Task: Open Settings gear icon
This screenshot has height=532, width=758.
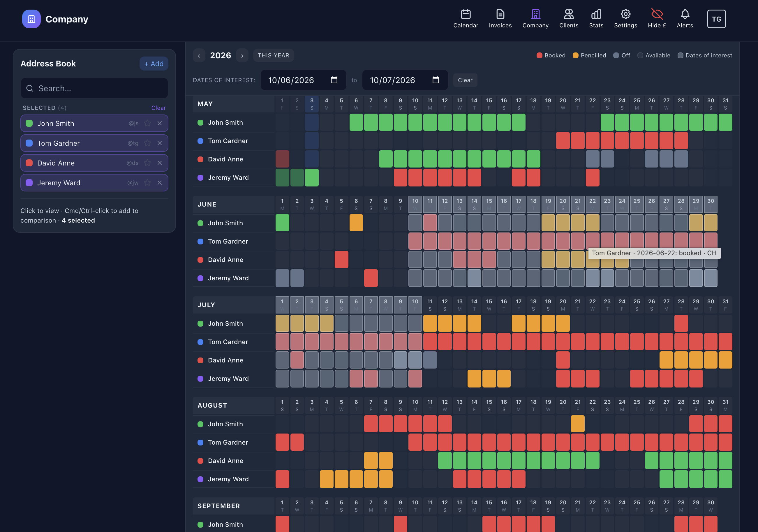Action: (x=625, y=14)
